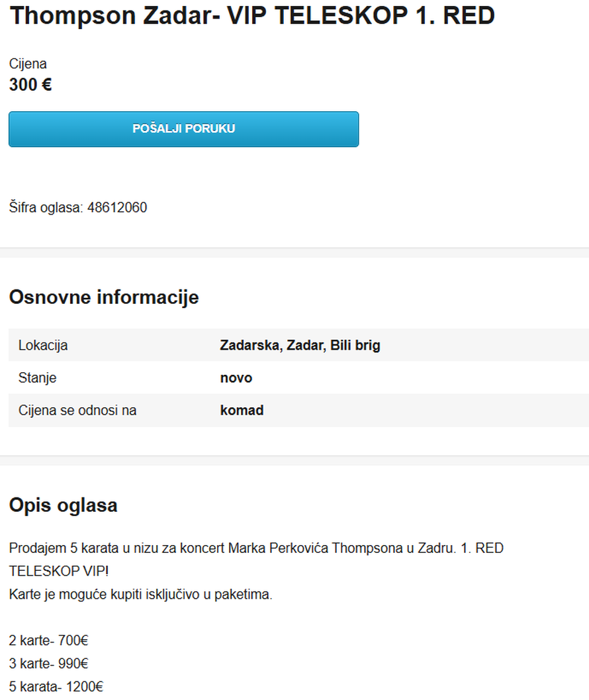Click the ad title Thompson Zadar- VIP TELESKOP
The image size is (589, 700).
[x=251, y=15]
